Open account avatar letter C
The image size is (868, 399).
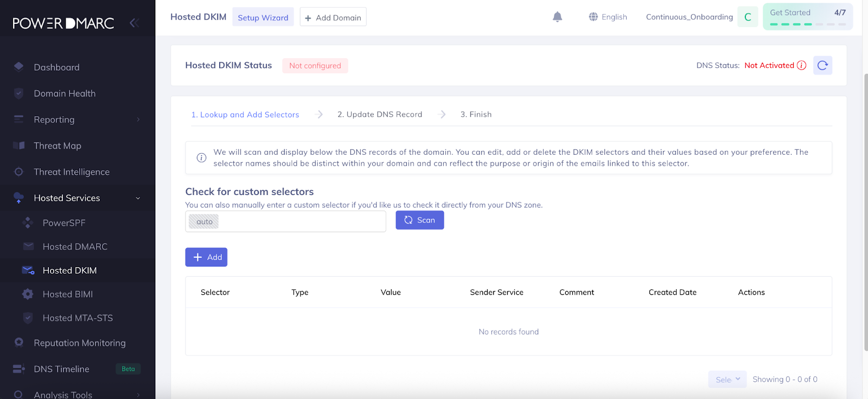748,17
